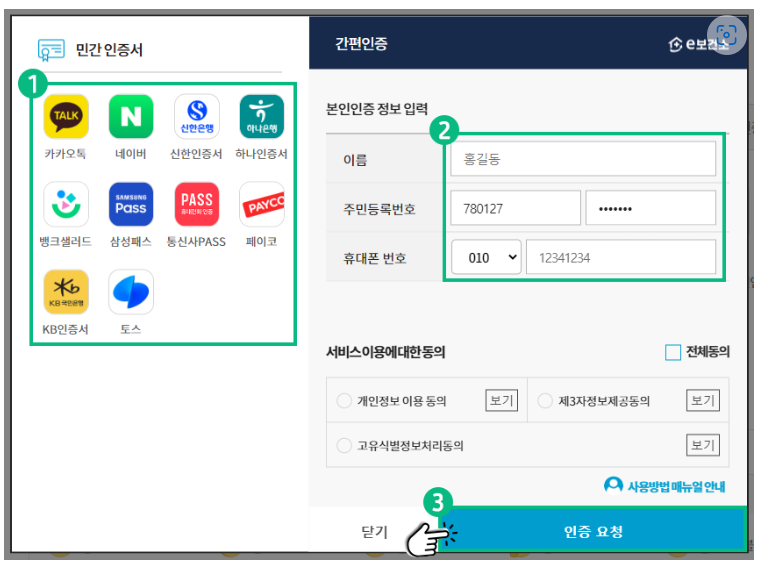This screenshot has height=577, width=782.
Task: Click the 주민등록번호 row label
Action: [x=379, y=208]
